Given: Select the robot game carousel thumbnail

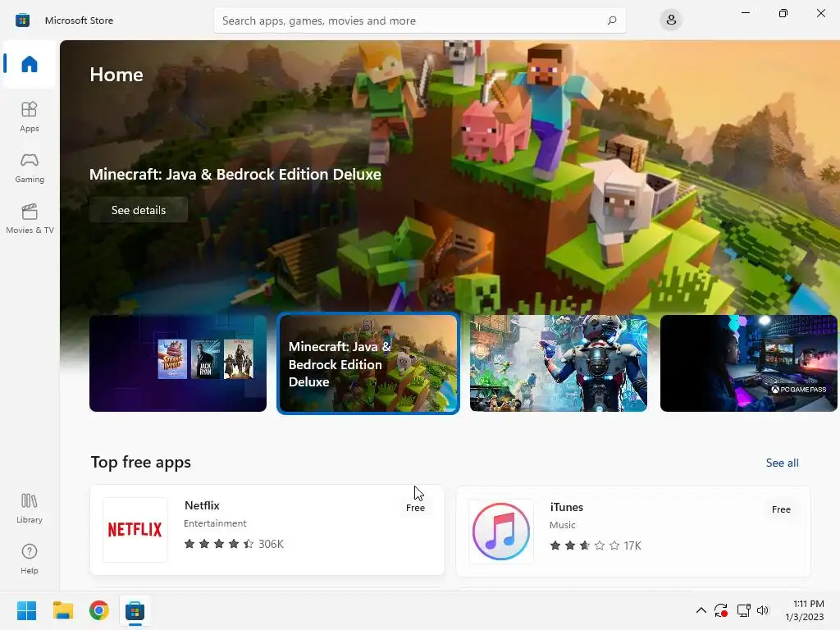Looking at the screenshot, I should point(558,363).
